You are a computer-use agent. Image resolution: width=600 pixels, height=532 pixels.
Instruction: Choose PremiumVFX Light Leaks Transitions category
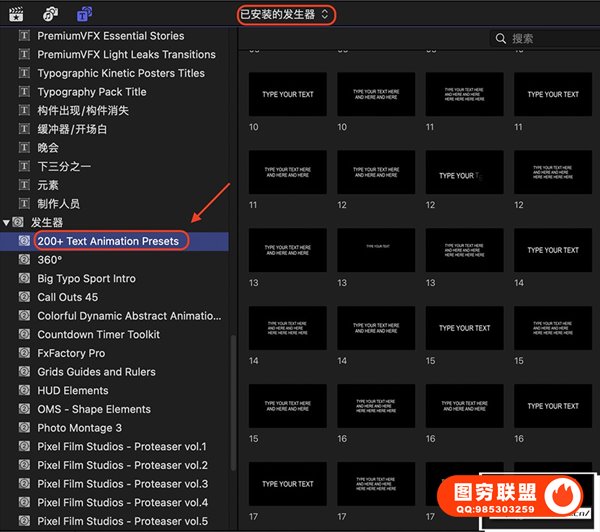tap(126, 54)
